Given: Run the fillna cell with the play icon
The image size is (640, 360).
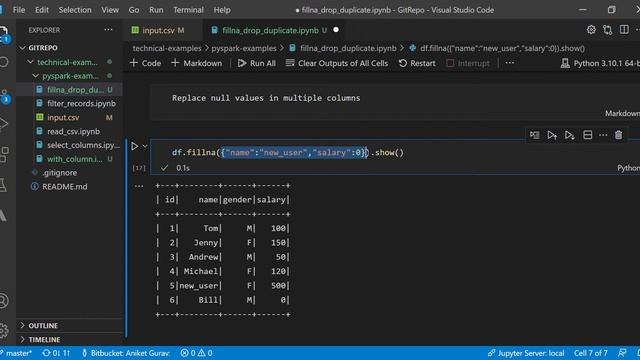Looking at the screenshot, I should 135,146.
